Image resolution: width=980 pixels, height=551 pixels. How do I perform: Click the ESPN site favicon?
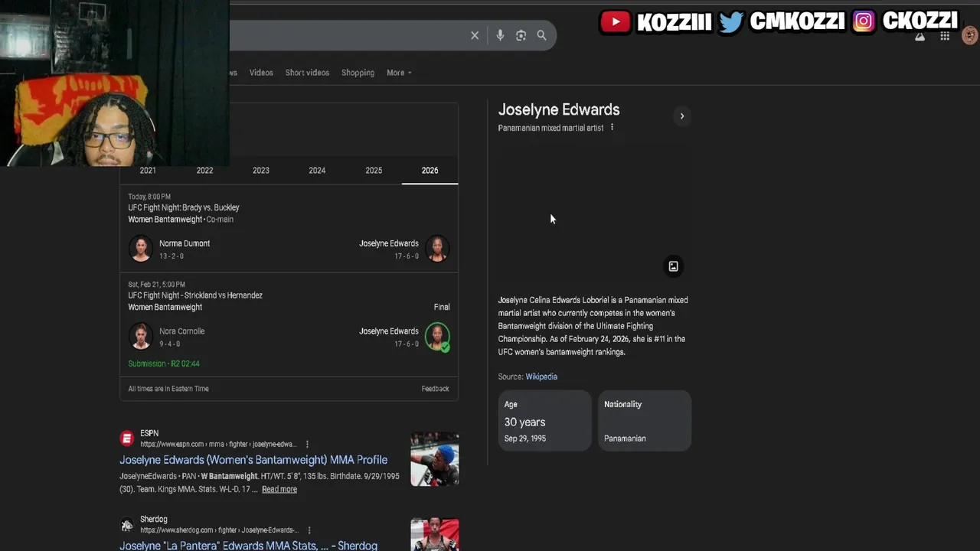point(126,439)
